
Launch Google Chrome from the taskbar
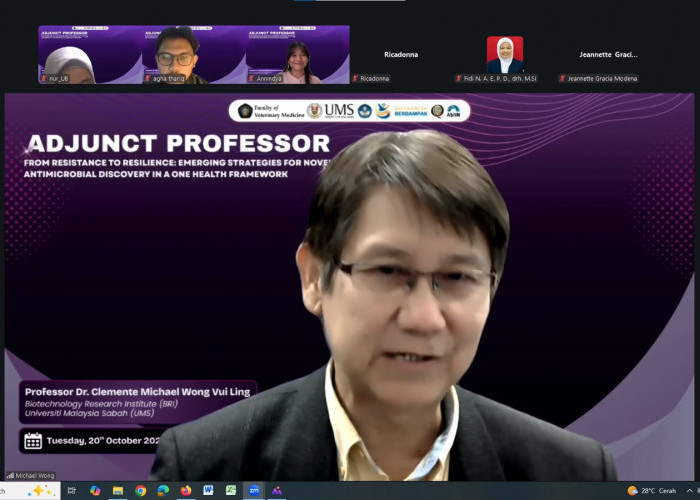141,491
